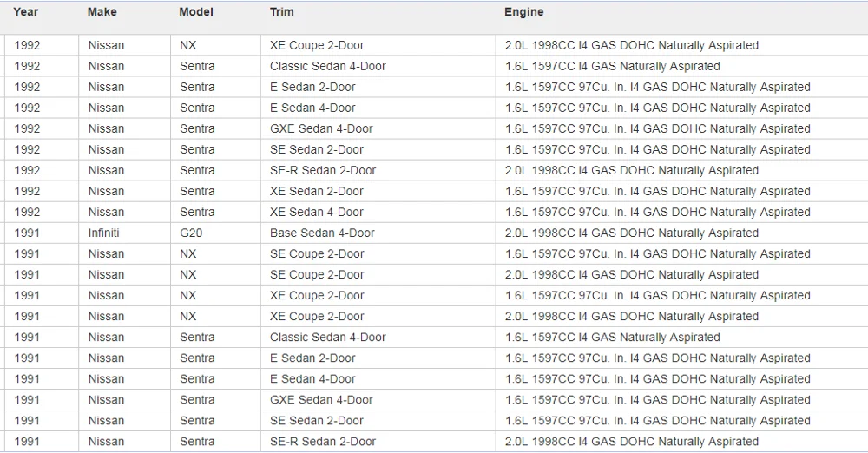Click the Engine column header

tap(524, 12)
